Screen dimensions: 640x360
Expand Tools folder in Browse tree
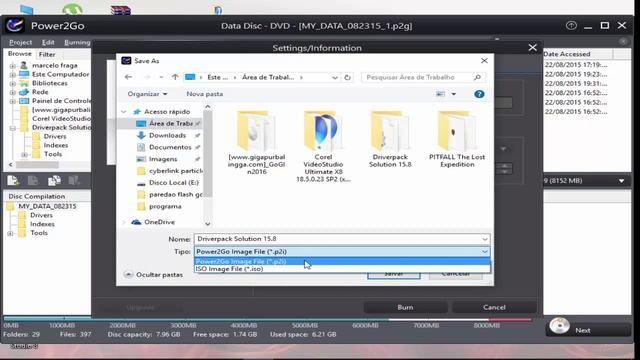coord(24,154)
